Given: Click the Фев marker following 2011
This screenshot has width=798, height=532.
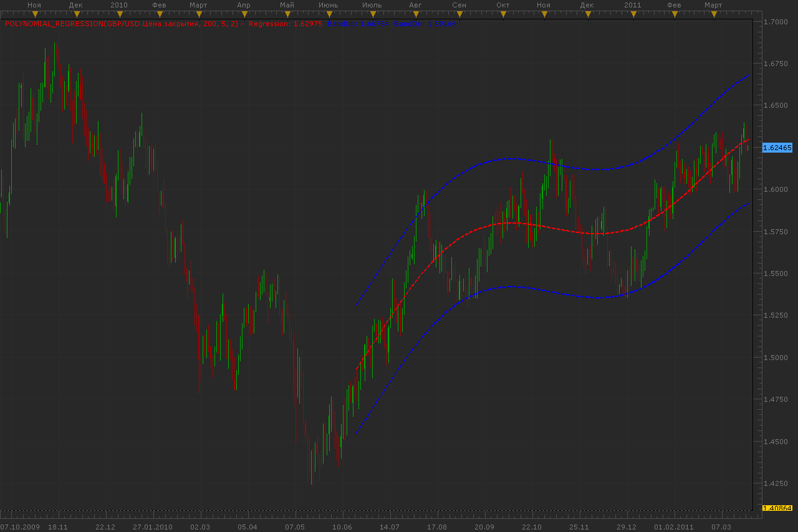Looking at the screenshot, I should click(674, 13).
